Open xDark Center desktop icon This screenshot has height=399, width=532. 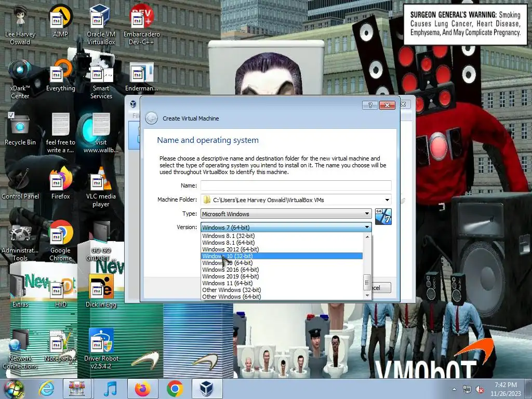click(x=20, y=79)
